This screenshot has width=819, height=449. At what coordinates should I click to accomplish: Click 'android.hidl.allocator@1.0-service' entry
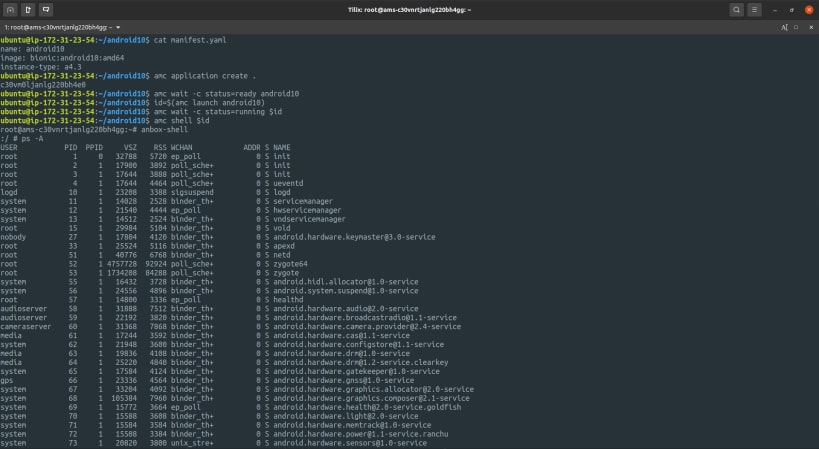(x=346, y=281)
